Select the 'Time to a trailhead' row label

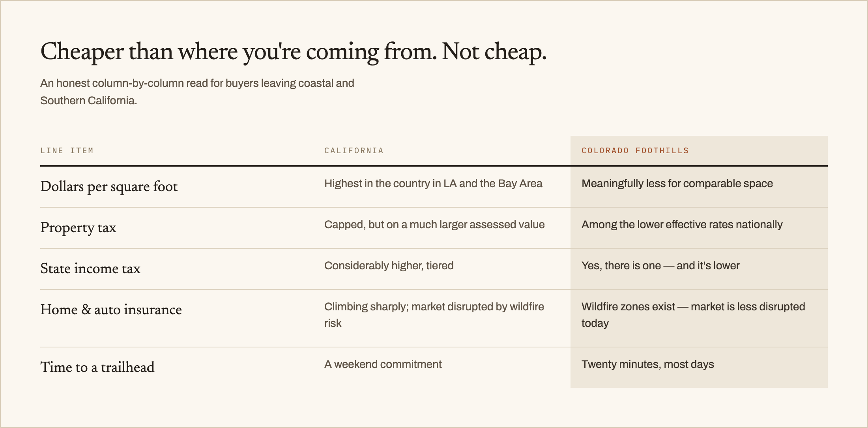(97, 367)
